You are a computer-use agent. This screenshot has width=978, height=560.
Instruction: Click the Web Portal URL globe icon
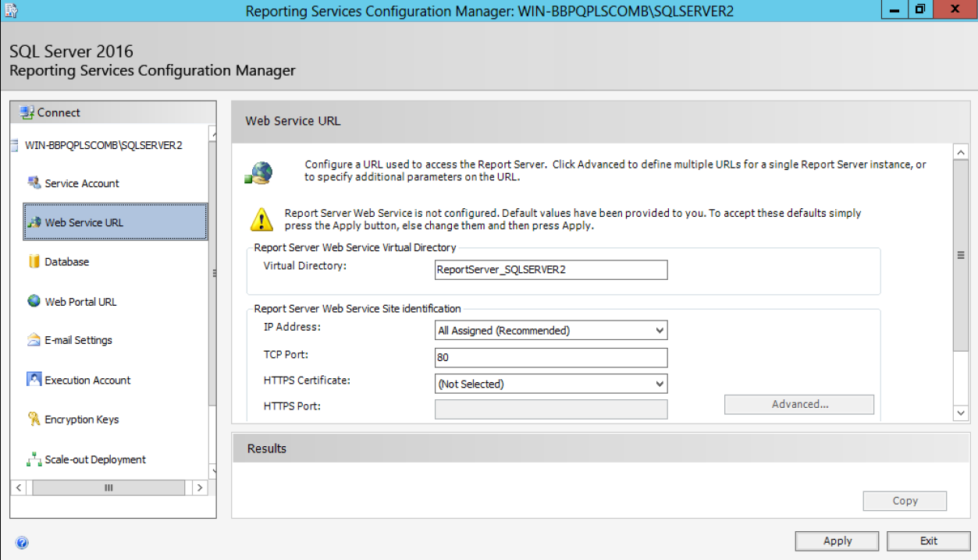coord(34,301)
